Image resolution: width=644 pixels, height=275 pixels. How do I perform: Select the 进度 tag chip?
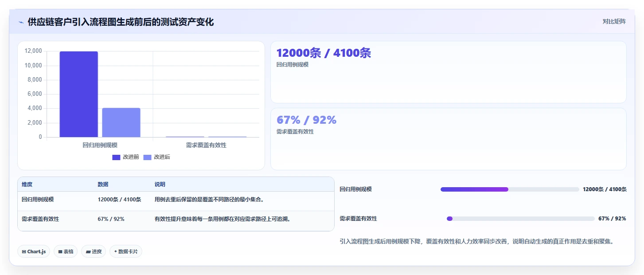coord(94,251)
